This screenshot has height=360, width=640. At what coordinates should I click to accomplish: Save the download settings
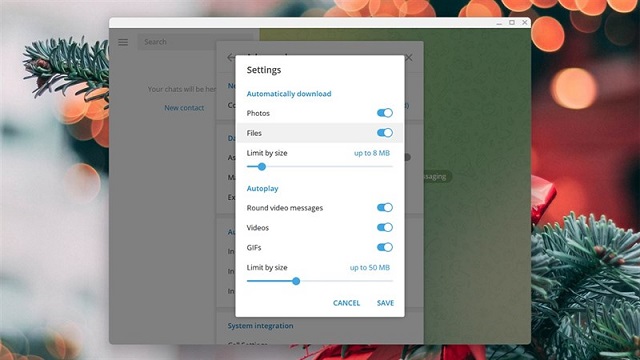(385, 303)
